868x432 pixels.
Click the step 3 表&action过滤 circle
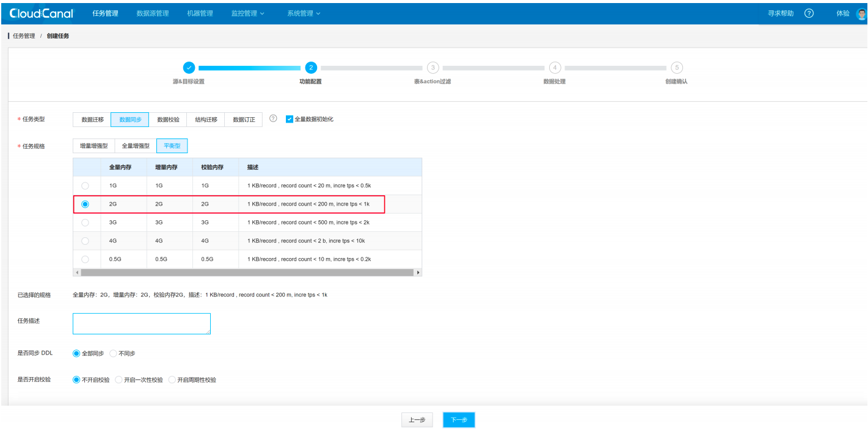coord(432,68)
